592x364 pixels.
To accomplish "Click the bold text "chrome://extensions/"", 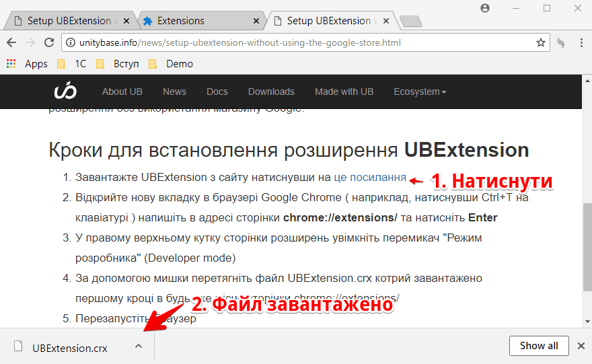I will tap(340, 217).
